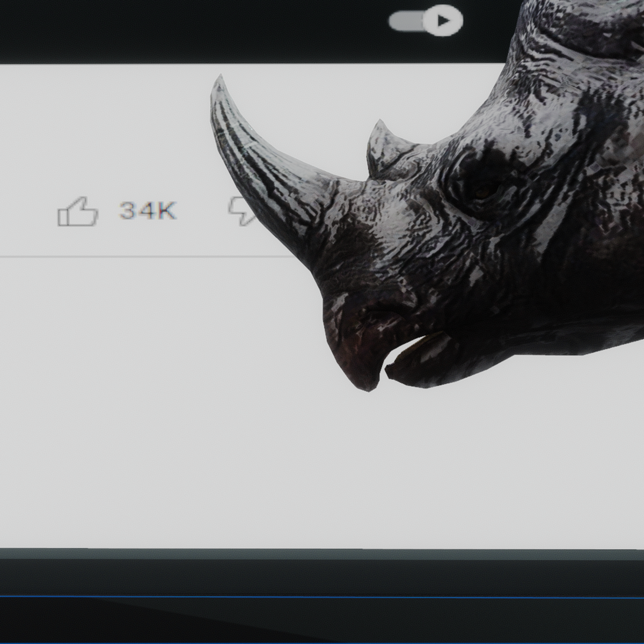The image size is (644, 644).
Task: Toggle the switch in the dark top bar
Action: 424,20
